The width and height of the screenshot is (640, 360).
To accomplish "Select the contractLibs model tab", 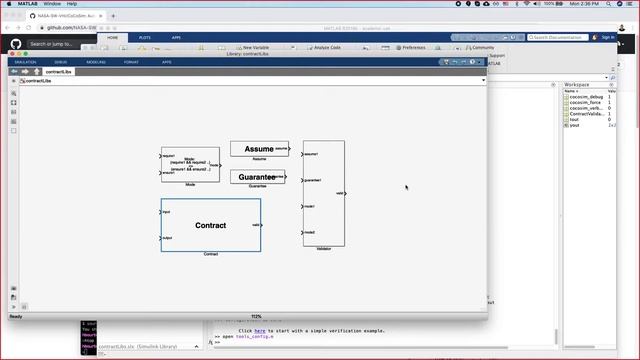I will [x=58, y=71].
